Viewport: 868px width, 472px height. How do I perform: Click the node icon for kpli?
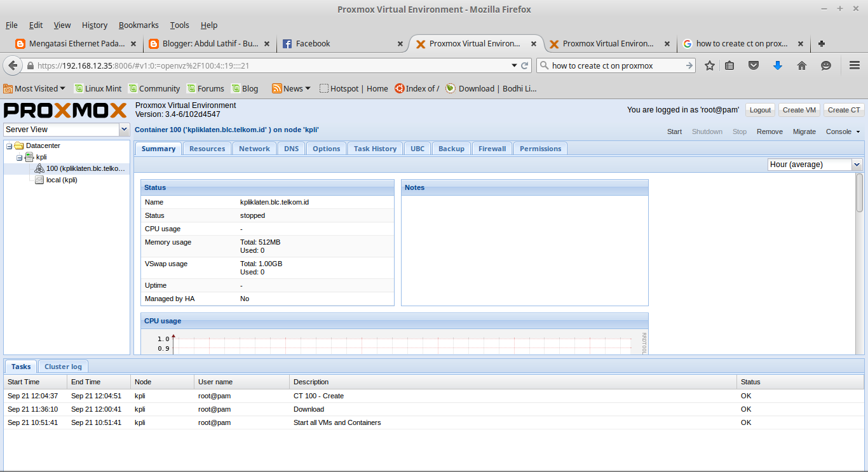28,157
